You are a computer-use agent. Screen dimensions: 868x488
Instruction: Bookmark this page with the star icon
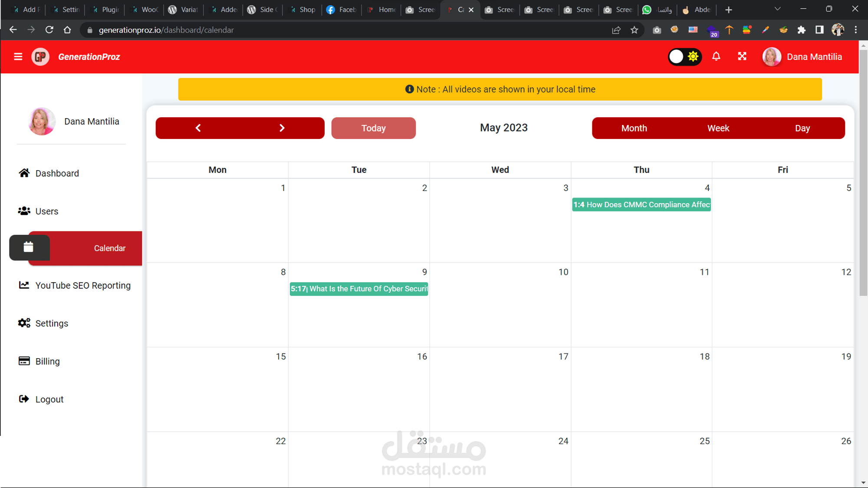click(634, 30)
